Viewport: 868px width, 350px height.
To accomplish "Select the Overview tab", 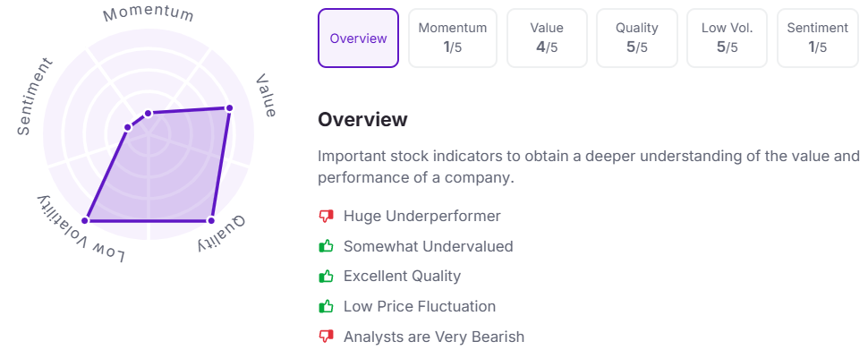I will 358,38.
